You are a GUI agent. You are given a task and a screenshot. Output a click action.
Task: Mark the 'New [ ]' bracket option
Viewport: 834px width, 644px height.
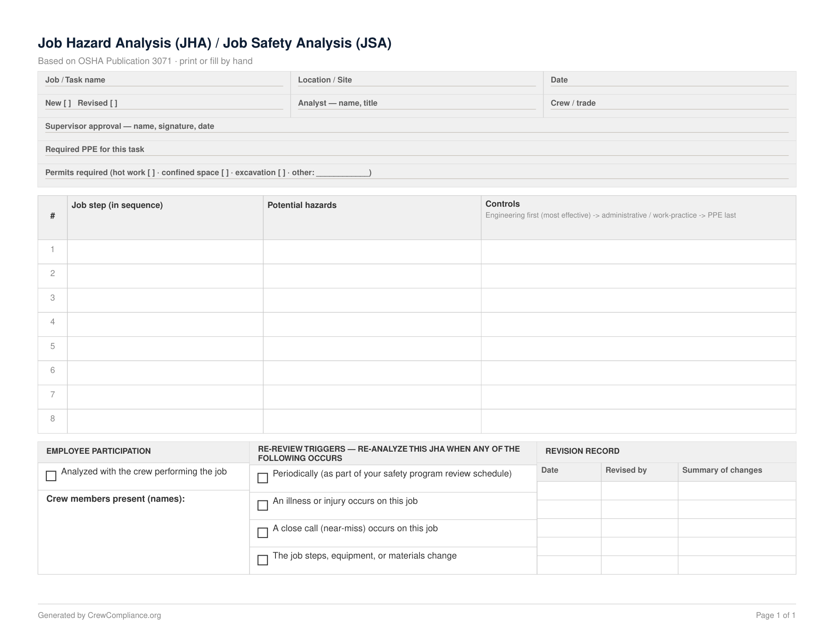pos(67,103)
